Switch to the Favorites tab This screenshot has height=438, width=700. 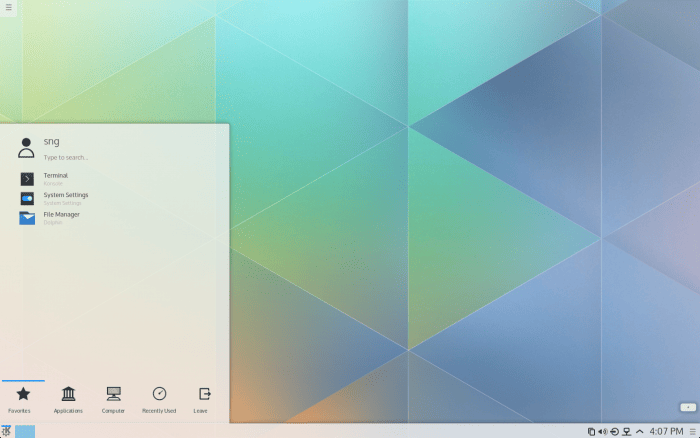tap(23, 399)
